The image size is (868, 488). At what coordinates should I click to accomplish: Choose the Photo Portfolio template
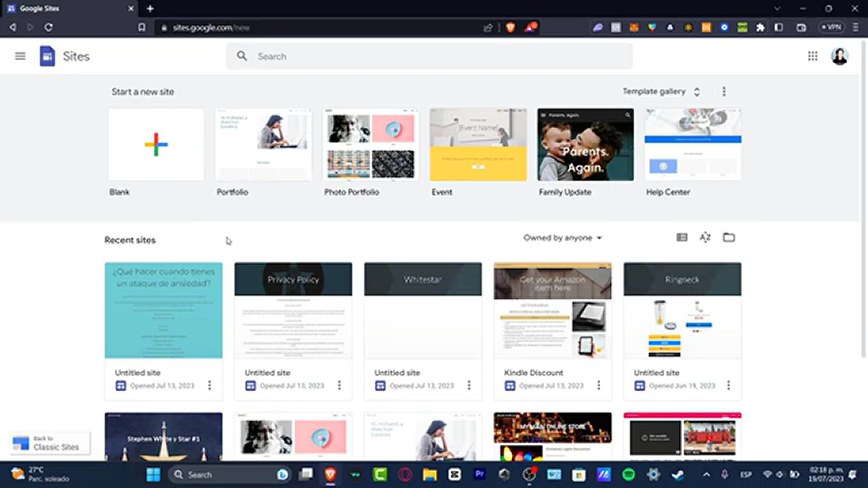coord(371,145)
